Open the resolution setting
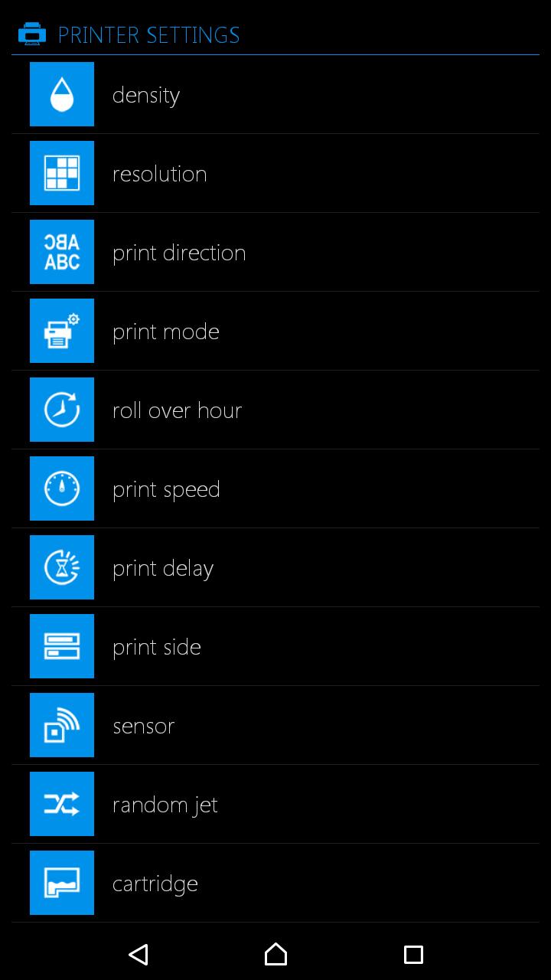 (159, 174)
